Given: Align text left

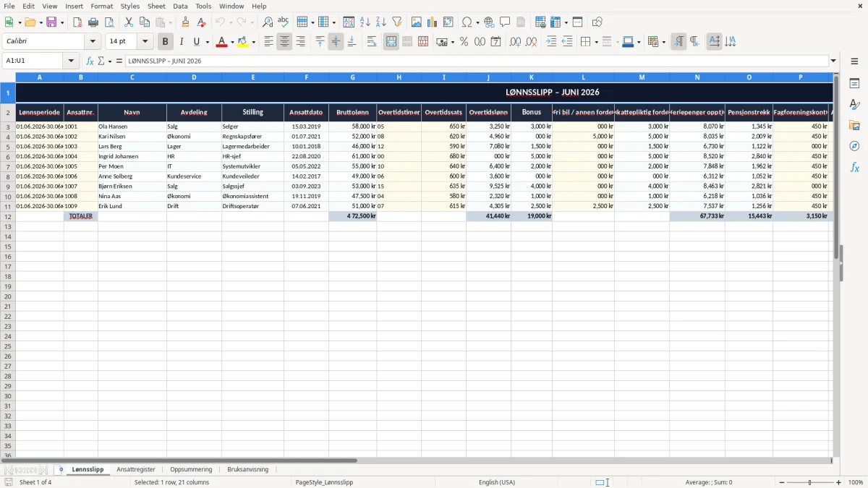Looking at the screenshot, I should coord(268,42).
